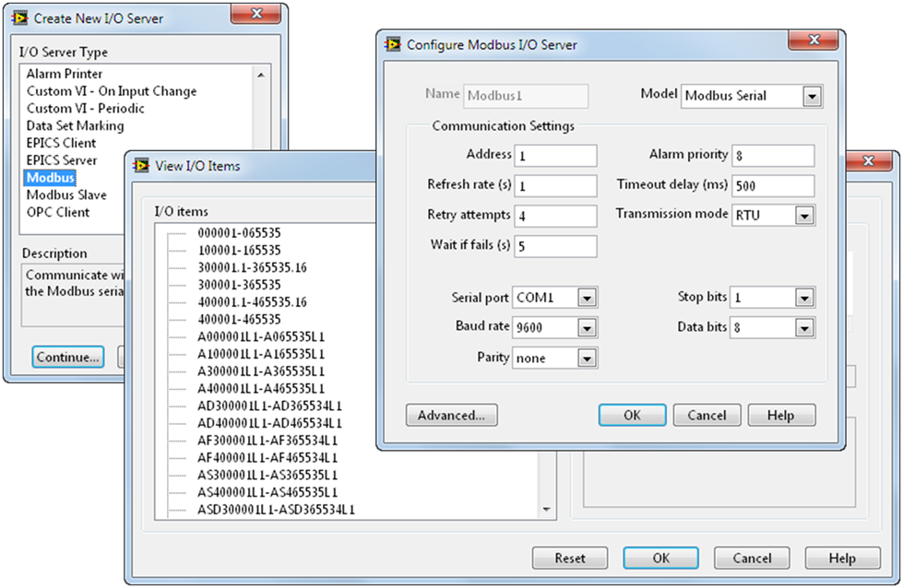Open the Parity dropdown set to none
Image resolution: width=903 pixels, height=588 pixels.
coord(587,358)
